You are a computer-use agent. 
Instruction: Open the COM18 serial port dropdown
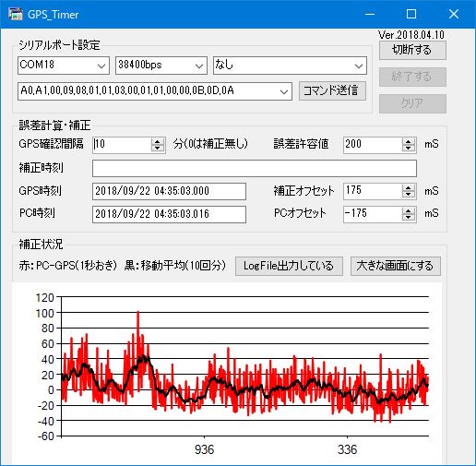coord(101,66)
